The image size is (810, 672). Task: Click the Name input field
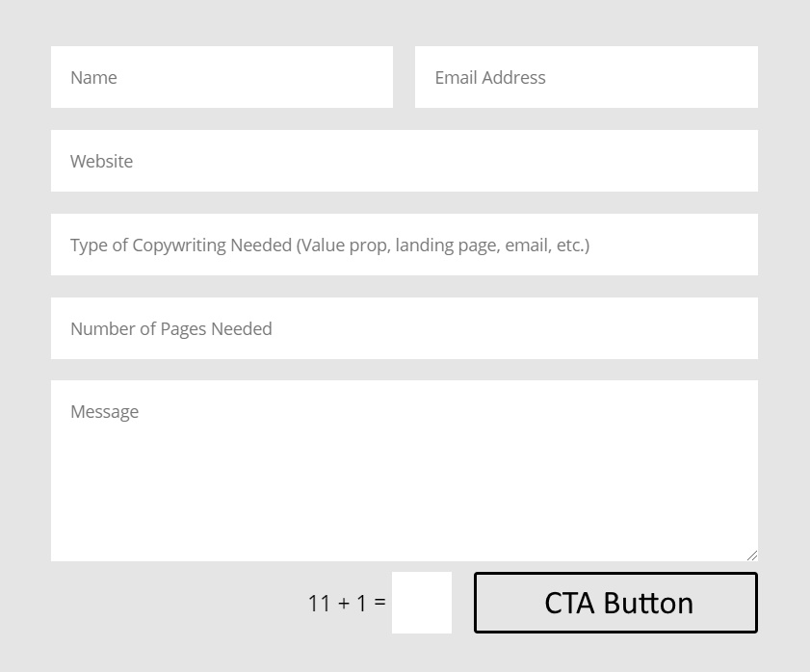click(x=222, y=77)
